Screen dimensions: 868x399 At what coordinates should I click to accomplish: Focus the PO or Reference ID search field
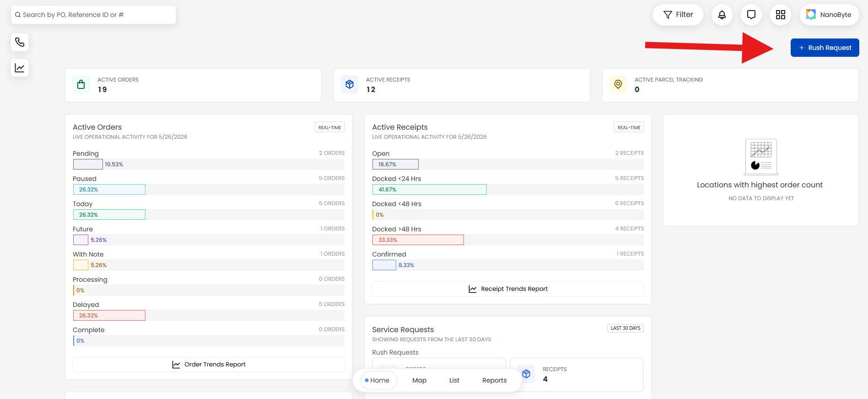(94, 15)
